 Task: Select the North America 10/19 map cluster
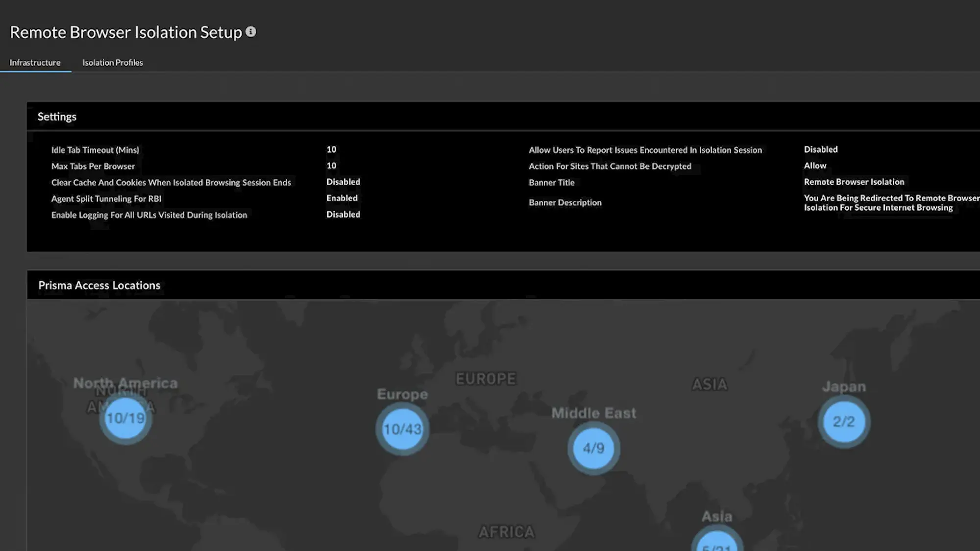[x=125, y=419]
